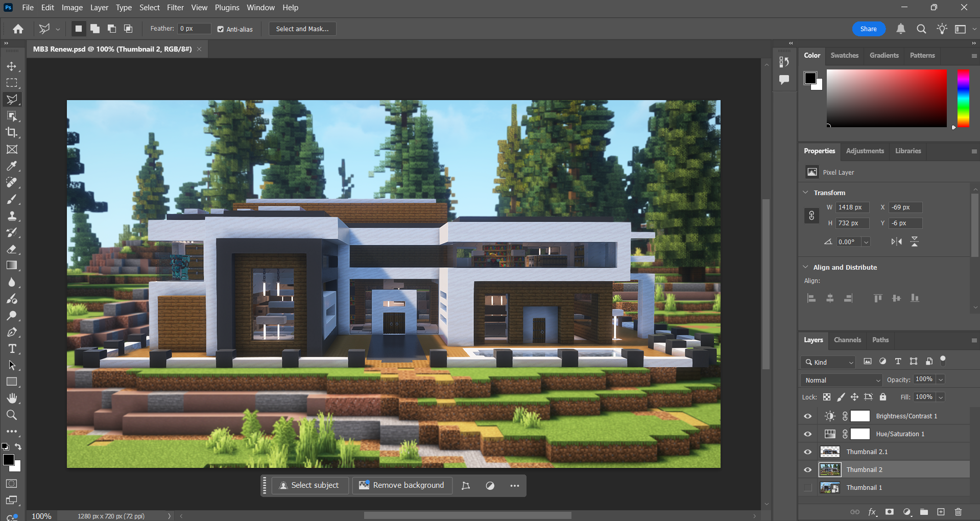Select the Eyedropper tool

coord(12,166)
